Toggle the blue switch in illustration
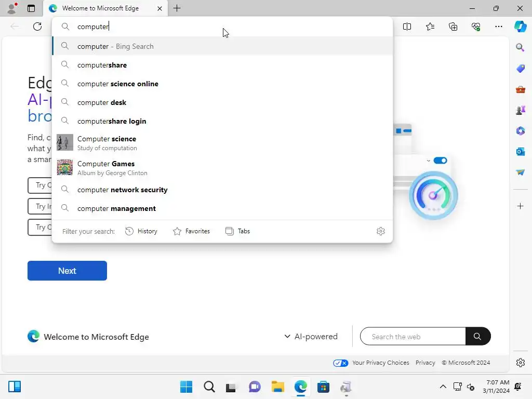532x399 pixels. click(x=440, y=160)
